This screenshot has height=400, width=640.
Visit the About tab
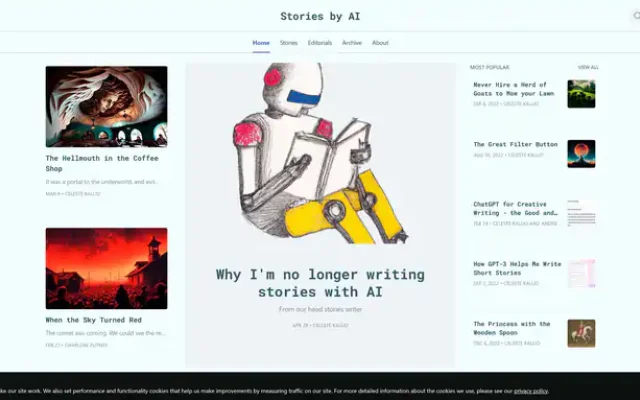pyautogui.click(x=380, y=42)
